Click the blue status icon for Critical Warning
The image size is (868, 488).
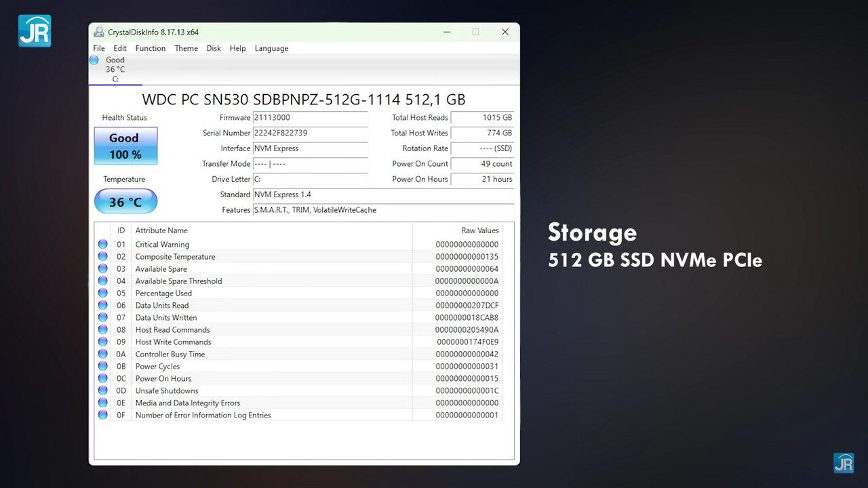102,245
